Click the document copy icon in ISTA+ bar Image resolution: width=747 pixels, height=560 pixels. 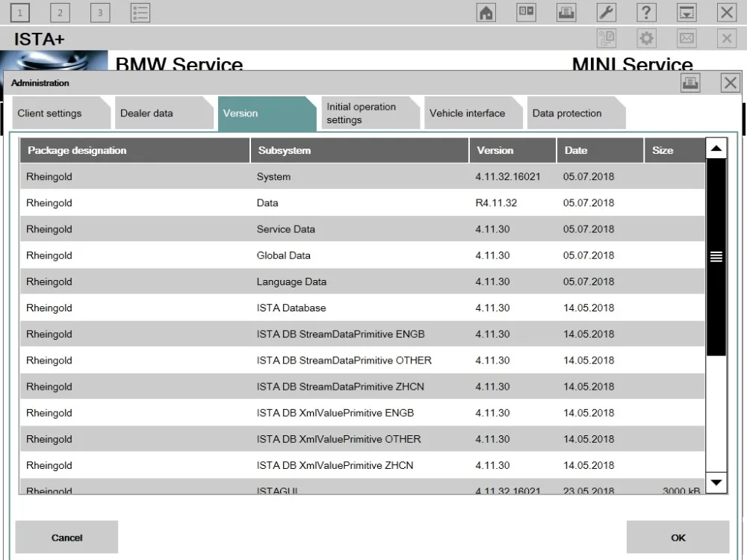click(607, 38)
